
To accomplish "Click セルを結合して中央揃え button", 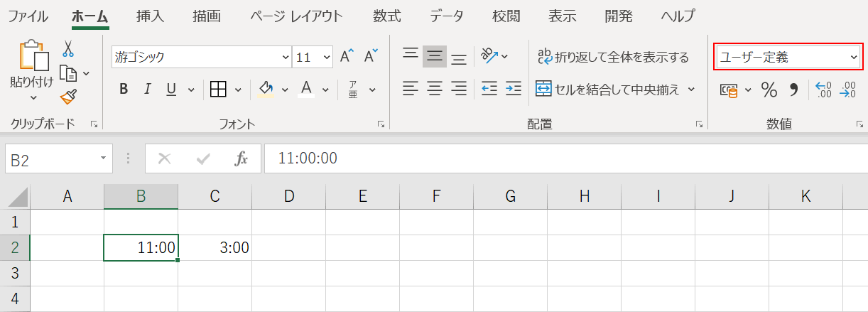I will click(608, 89).
